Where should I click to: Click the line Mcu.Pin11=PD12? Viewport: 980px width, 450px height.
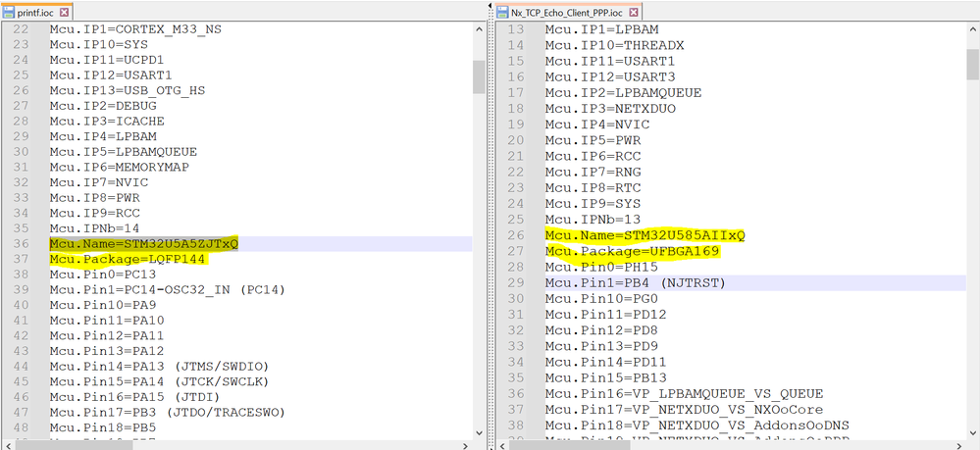point(605,315)
